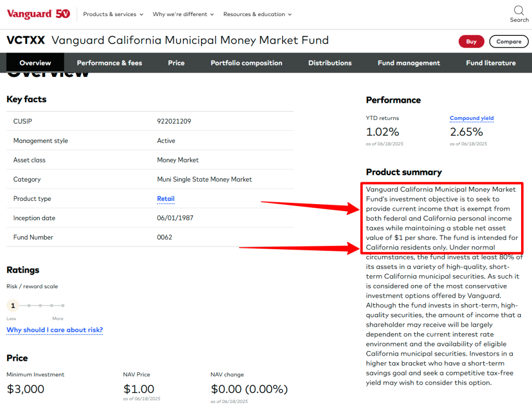Expand Why we're different menu

click(x=183, y=15)
